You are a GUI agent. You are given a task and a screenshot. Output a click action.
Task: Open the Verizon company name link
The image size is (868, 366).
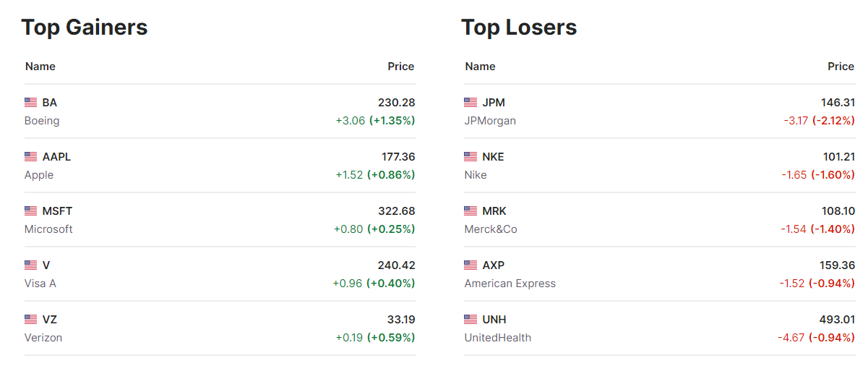pos(43,338)
